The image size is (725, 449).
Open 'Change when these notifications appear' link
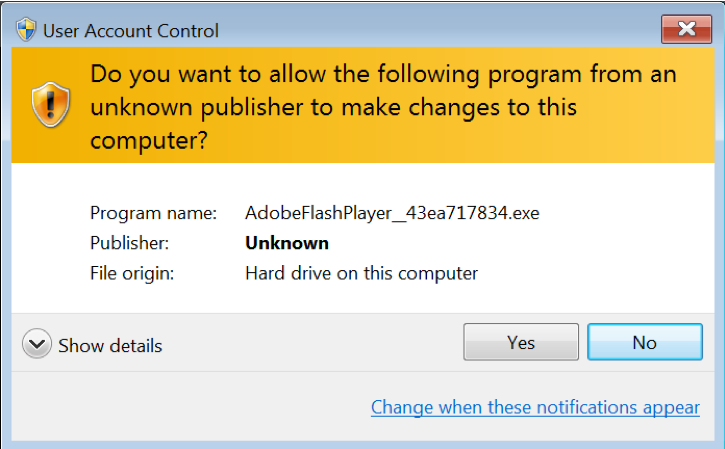pos(535,407)
